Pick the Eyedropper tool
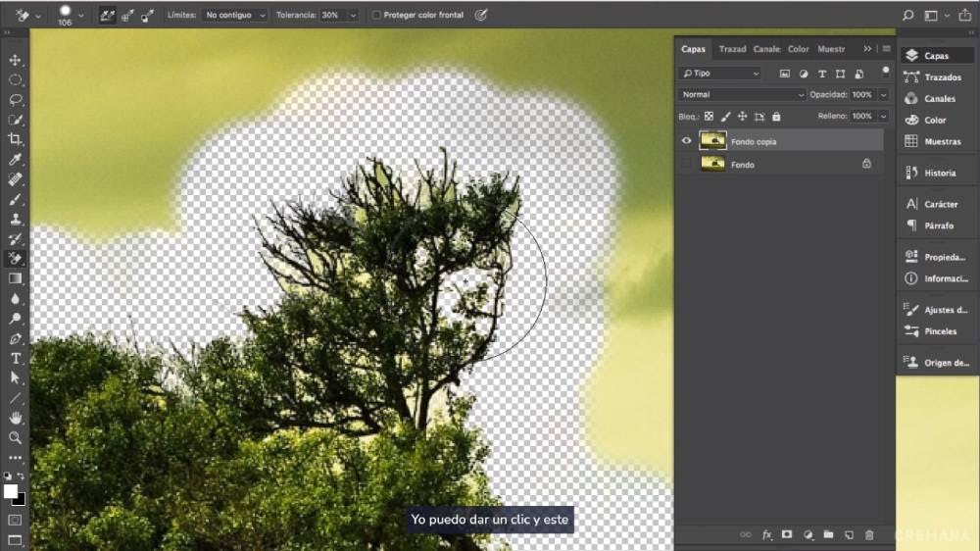Screen dimensions: 980x551 pyautogui.click(x=16, y=160)
